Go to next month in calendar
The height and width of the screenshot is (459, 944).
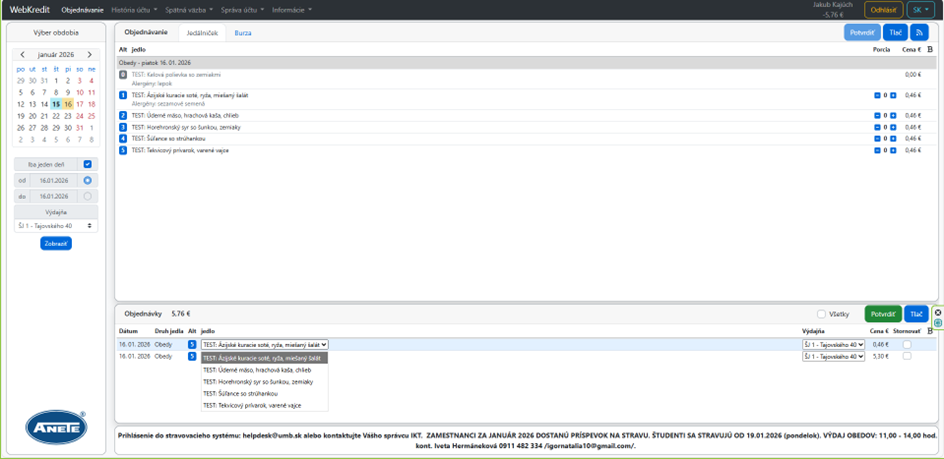tap(90, 55)
